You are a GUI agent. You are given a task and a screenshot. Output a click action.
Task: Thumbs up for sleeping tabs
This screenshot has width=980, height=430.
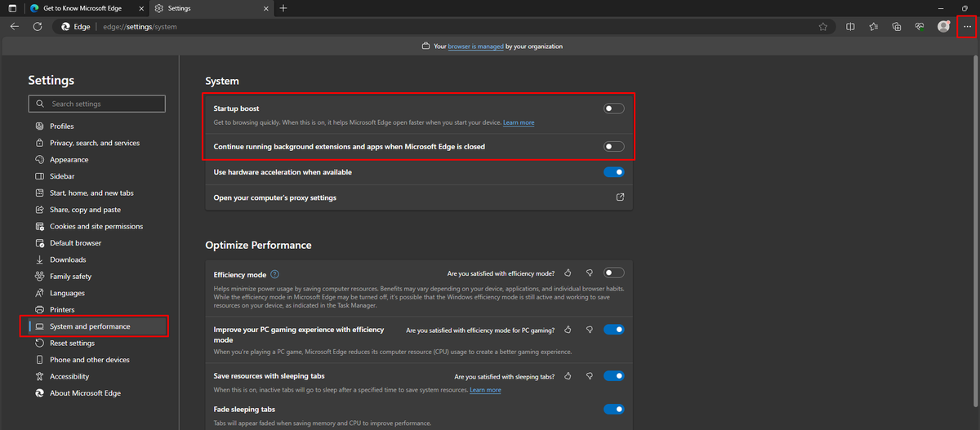point(568,376)
